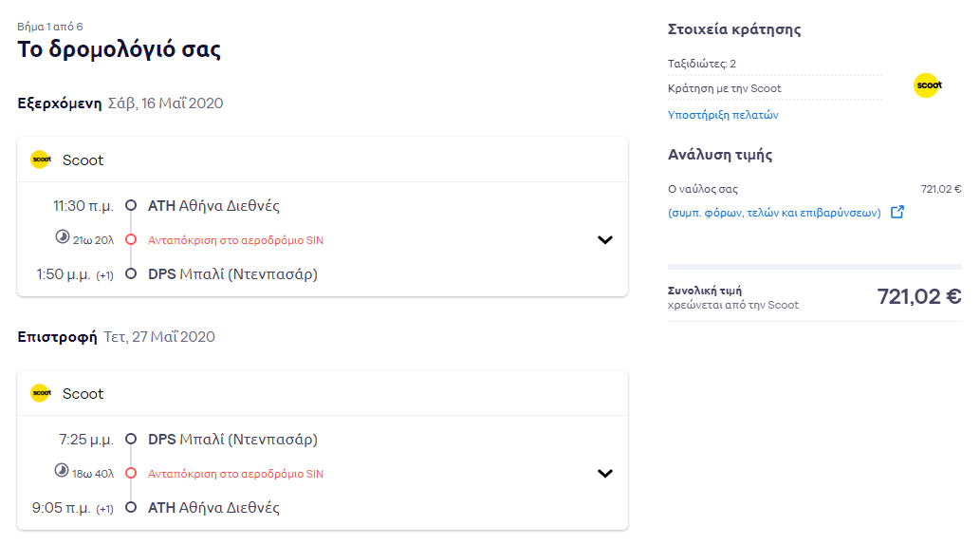Expand the outbound flight details chevron
This screenshot has width=980, height=545.
[x=604, y=239]
